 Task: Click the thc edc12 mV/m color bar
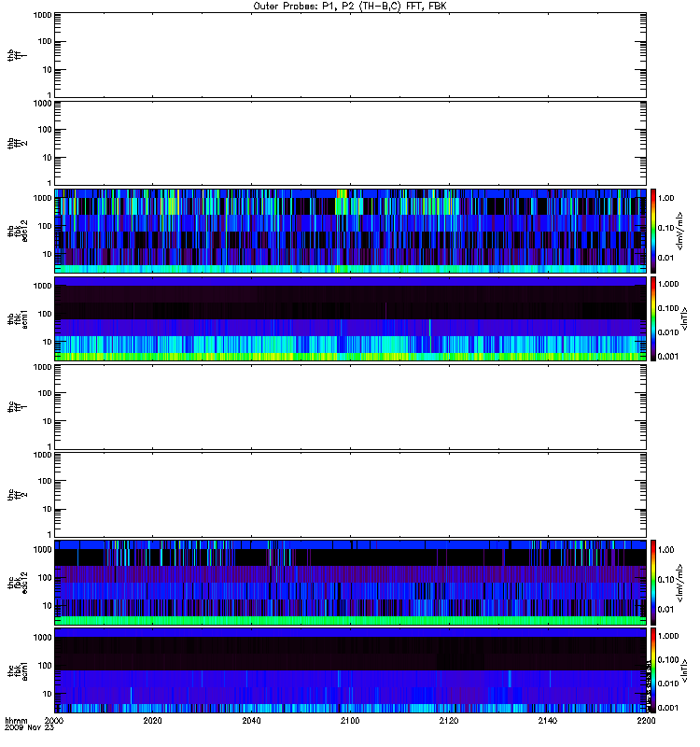click(653, 583)
